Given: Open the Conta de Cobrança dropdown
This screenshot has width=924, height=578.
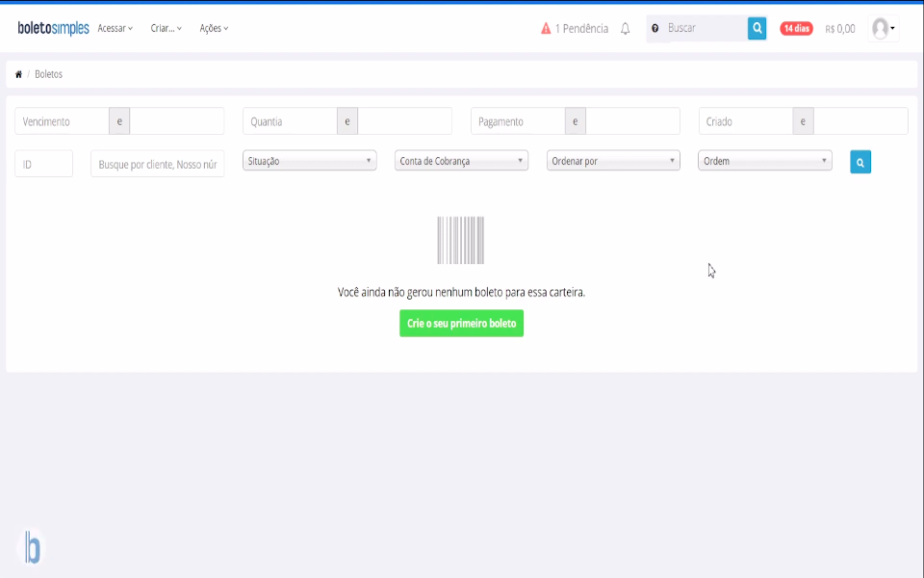Looking at the screenshot, I should tap(459, 160).
